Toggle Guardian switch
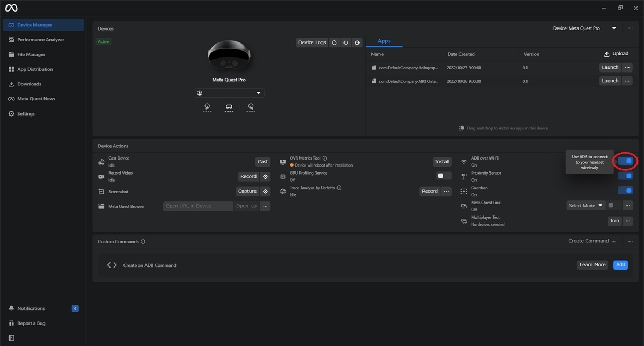This screenshot has height=346, width=644. (626, 191)
